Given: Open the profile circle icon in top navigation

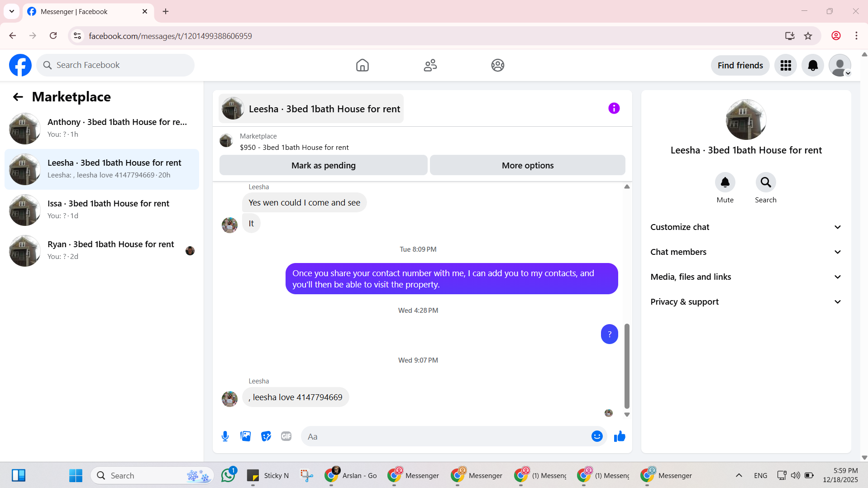Looking at the screenshot, I should click(497, 65).
